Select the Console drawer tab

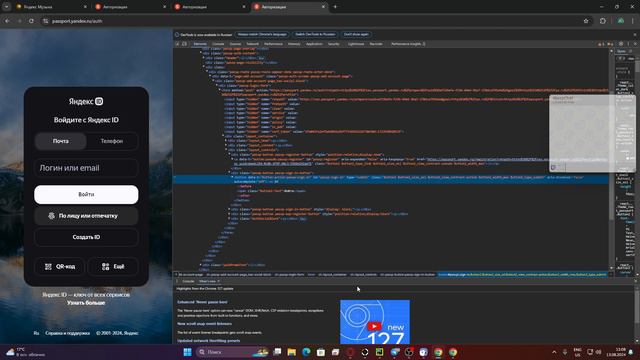tap(188, 281)
